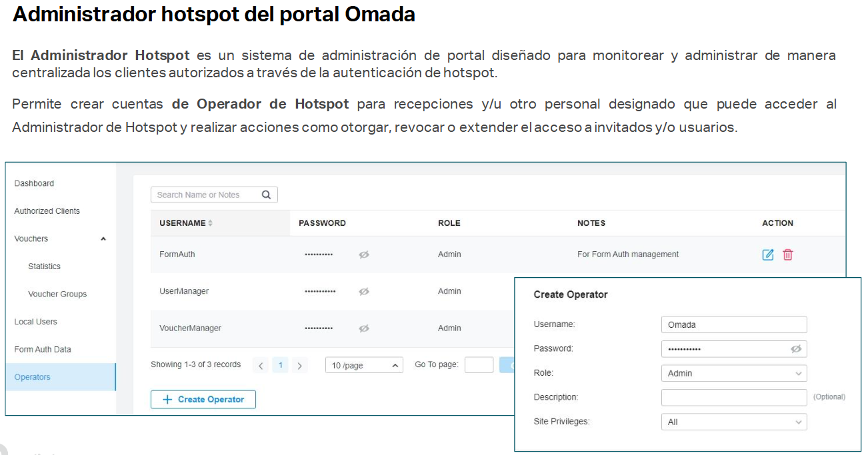Change records shown via 10/page dropdown
Image resolution: width=868 pixels, height=455 pixels.
click(364, 365)
